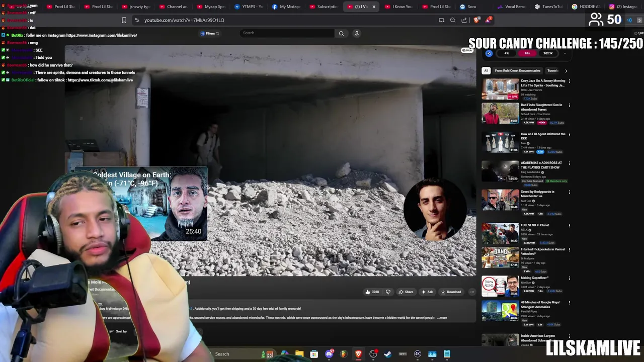Bookmark this page in the address bar

[124, 20]
